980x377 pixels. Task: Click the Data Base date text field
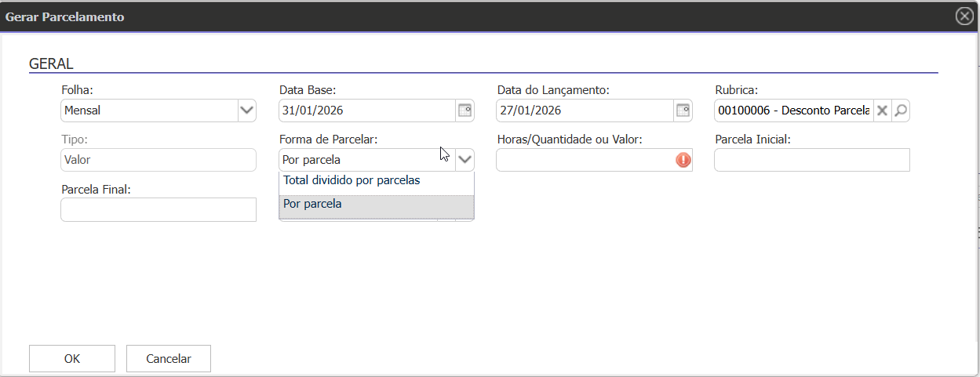[366, 111]
